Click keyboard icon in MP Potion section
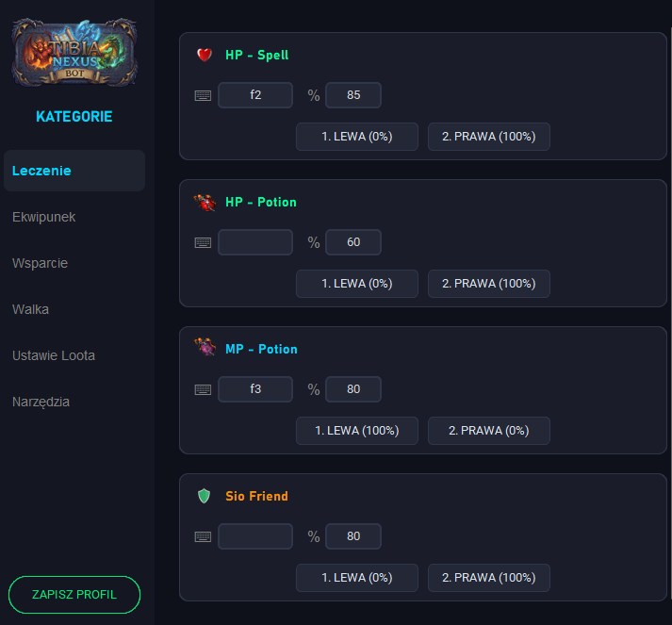 click(203, 389)
